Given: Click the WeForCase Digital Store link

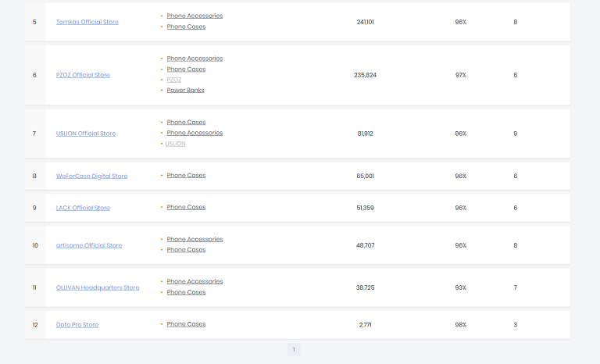Looking at the screenshot, I should pyautogui.click(x=91, y=176).
